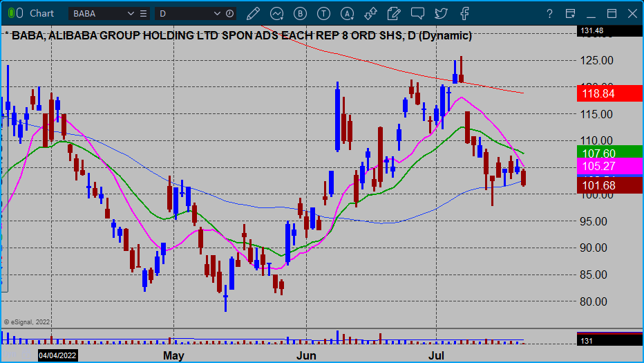The width and height of the screenshot is (644, 363).
Task: Maximize the chart window
Action: (x=612, y=14)
